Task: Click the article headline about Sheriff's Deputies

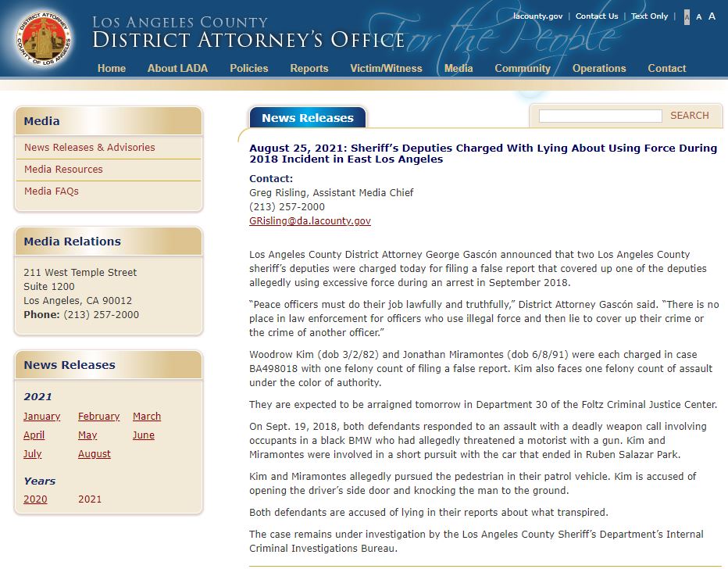Action: point(484,154)
